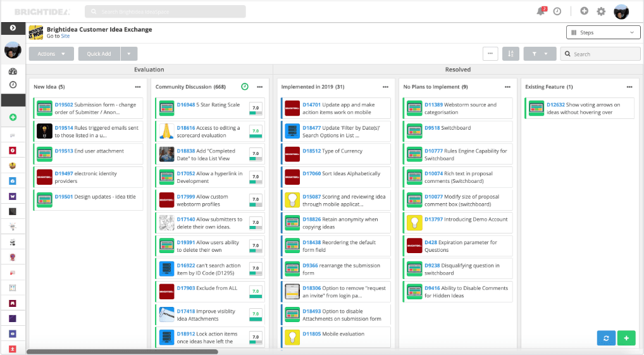
Task: Open the dashboard gauge icon in sidebar
Action: click(x=13, y=71)
